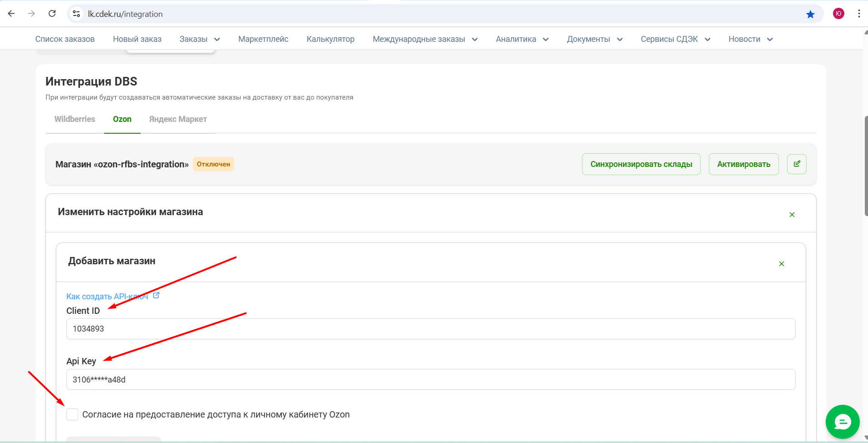Check the Ozon access consent checkbox

coord(72,414)
